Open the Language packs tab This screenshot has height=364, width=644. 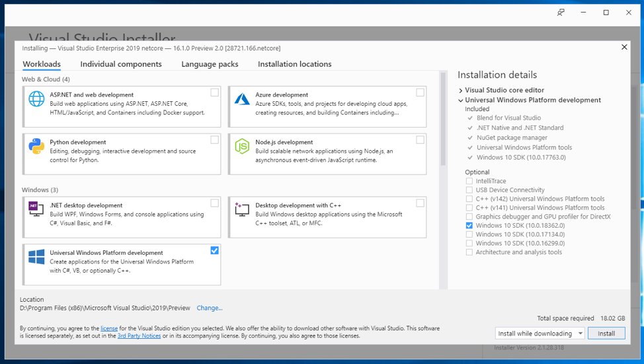(x=210, y=64)
